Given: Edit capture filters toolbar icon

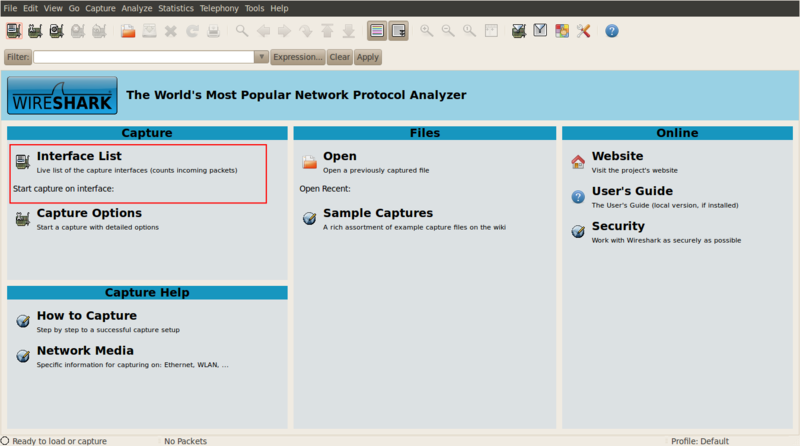Looking at the screenshot, I should pyautogui.click(x=519, y=31).
